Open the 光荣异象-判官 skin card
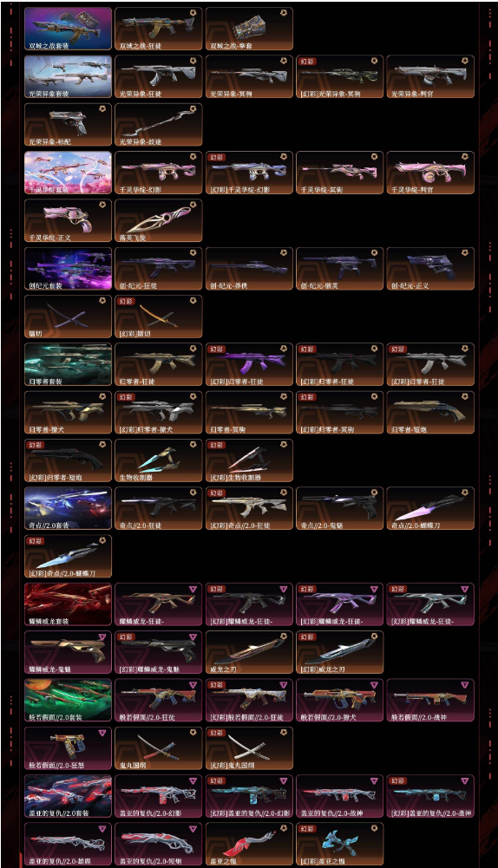 429,77
